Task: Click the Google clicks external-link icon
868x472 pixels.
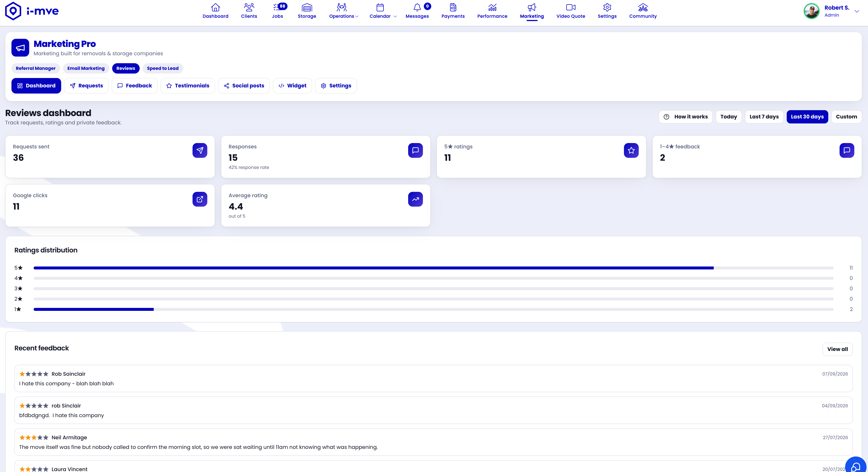Action: click(200, 199)
